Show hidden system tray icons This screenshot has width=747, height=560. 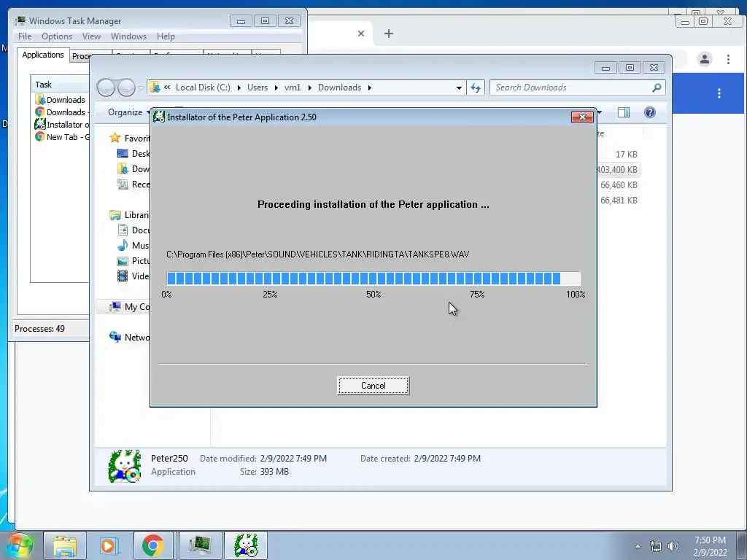(638, 546)
